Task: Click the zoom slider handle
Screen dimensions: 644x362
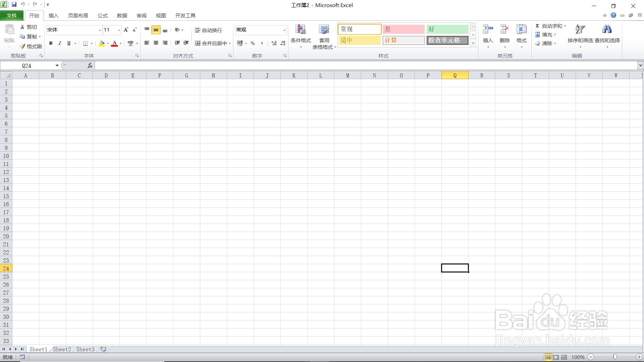Action: (x=615, y=357)
